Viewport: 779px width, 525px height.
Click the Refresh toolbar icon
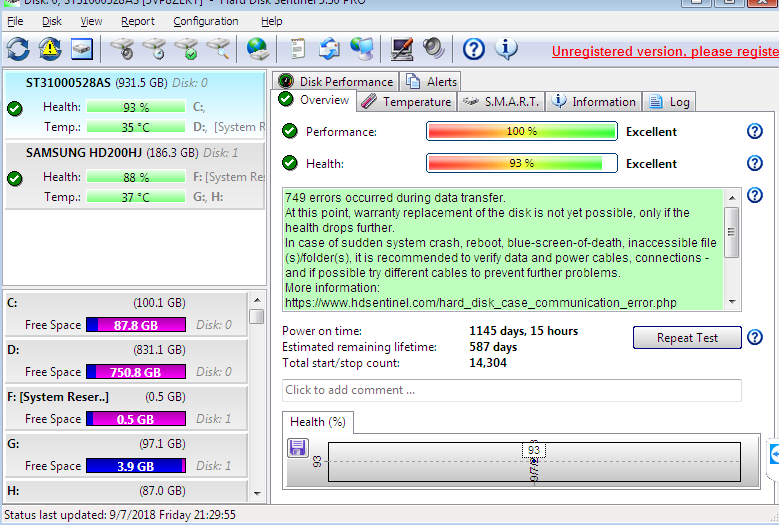[x=18, y=48]
